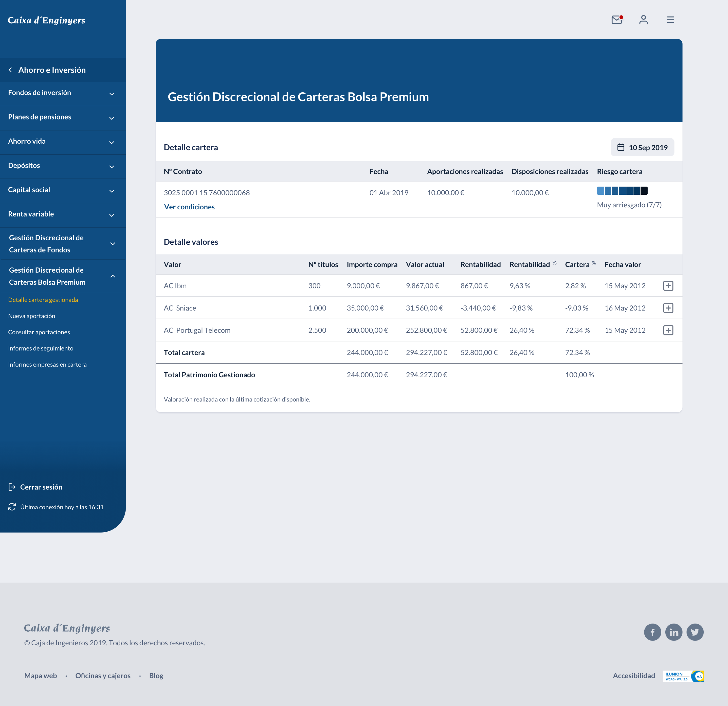Click the footer Caixa d'Enginyers logo
Screen dimensions: 728x706
point(67,628)
